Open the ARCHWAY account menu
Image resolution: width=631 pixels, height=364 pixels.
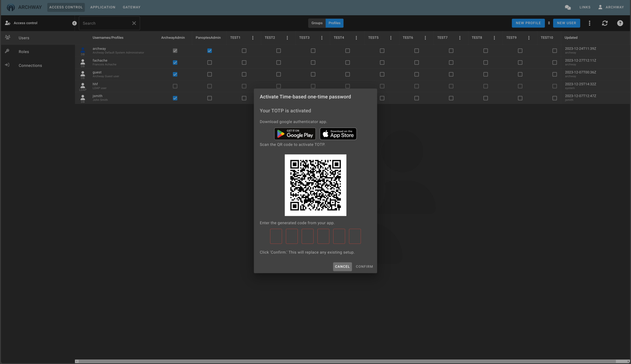click(x=611, y=7)
